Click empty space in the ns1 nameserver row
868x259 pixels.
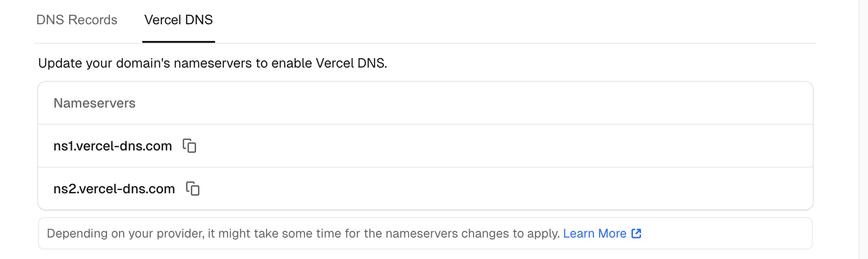click(476, 146)
